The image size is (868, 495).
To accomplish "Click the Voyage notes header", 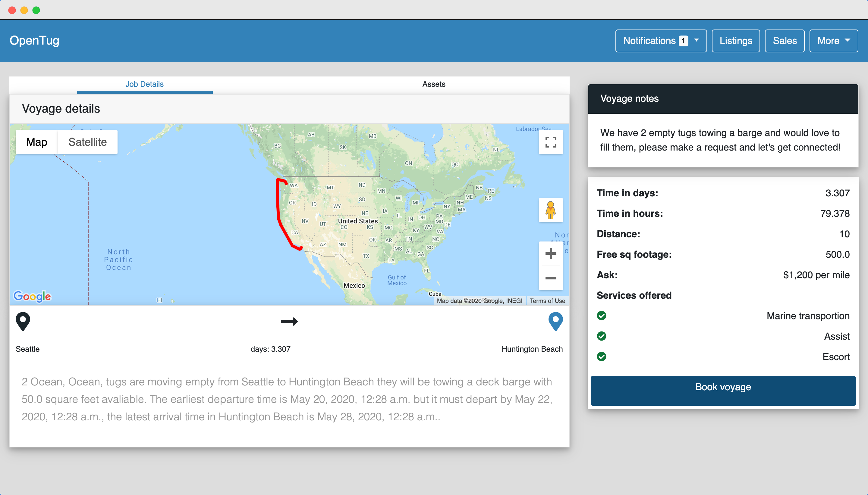I will click(723, 99).
